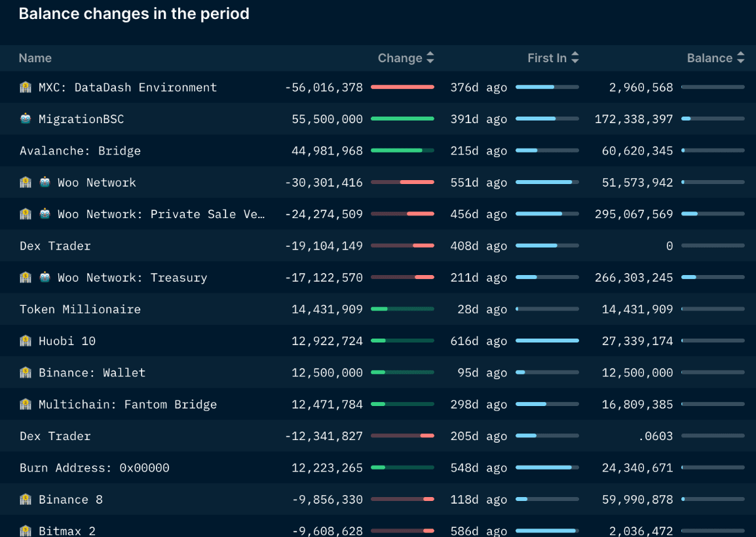Click the green change bar for MigrationBSC
Viewport: 756px width, 537px height.
[402, 119]
